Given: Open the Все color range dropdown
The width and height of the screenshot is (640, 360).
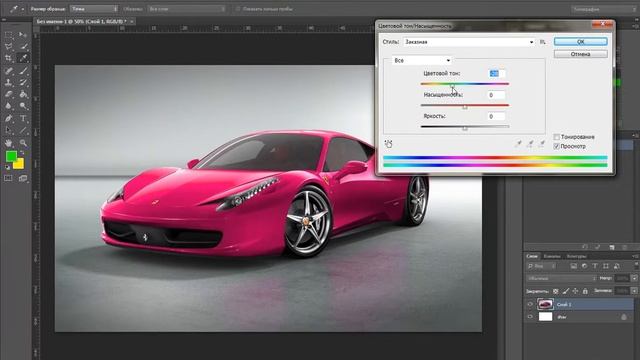Looking at the screenshot, I should 422,60.
